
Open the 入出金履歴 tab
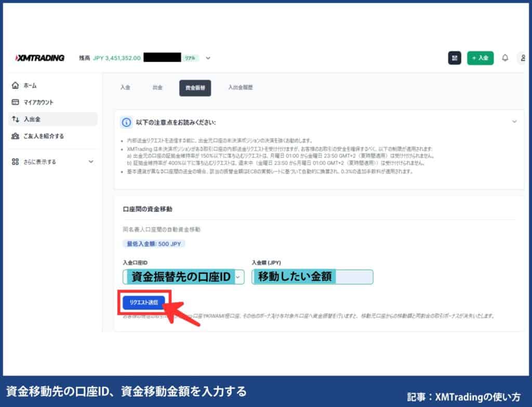[x=241, y=88]
